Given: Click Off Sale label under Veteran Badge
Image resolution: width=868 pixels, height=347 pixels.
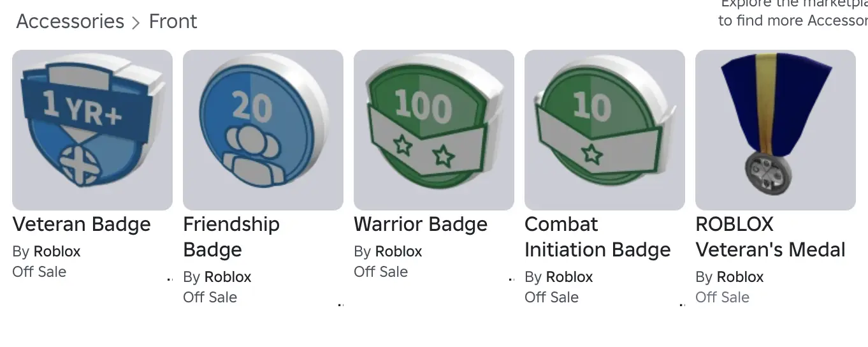Looking at the screenshot, I should click(x=40, y=272).
